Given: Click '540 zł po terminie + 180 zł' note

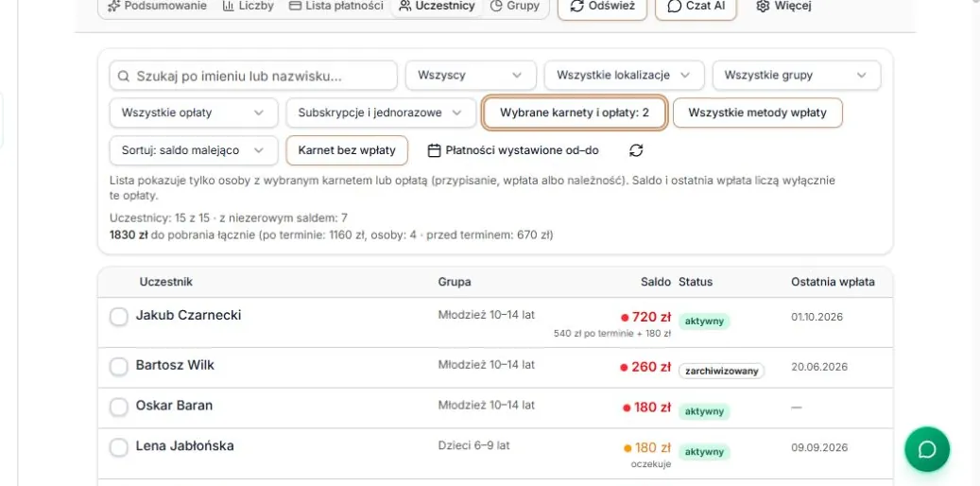Looking at the screenshot, I should pyautogui.click(x=612, y=334).
